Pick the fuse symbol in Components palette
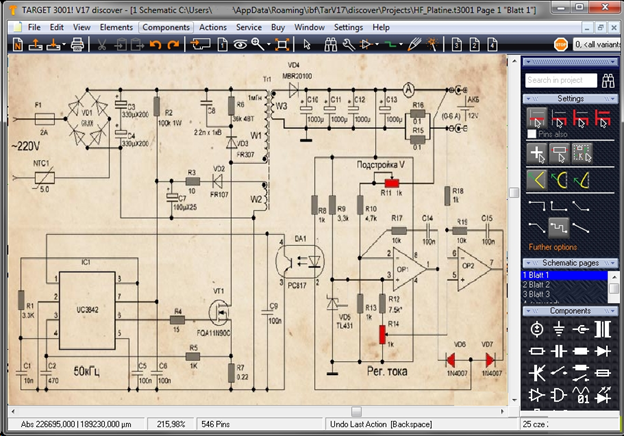 [603, 373]
